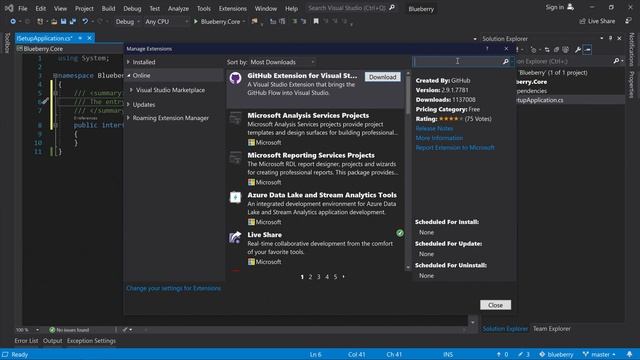Pin the ISetupApplication.cs tab
This screenshot has height=360, width=640.
(80, 38)
